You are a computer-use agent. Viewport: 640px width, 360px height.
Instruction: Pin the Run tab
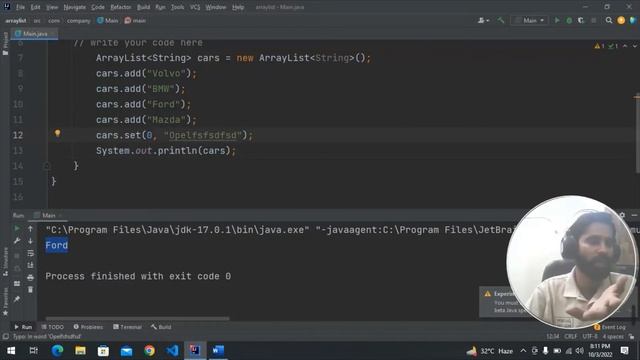[17, 299]
